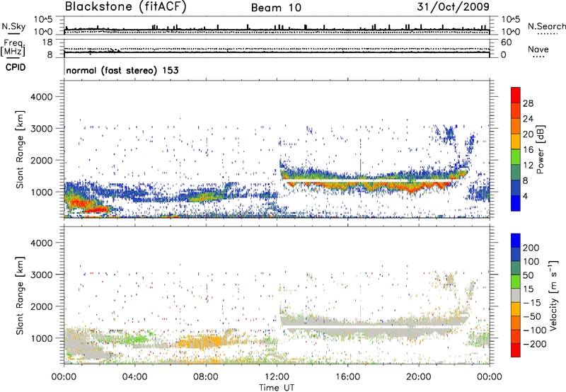Click the N.Search legend label
Viewport: 566px width, 392px height.
(x=546, y=26)
